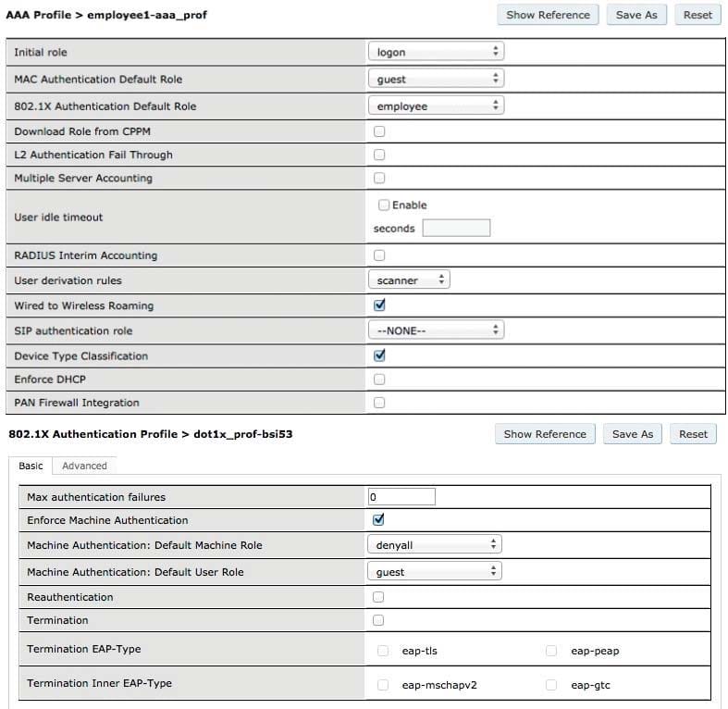Image resolution: width=728 pixels, height=709 pixels.
Task: Toggle L2 Authentication Fail Through checkbox
Action: (379, 155)
